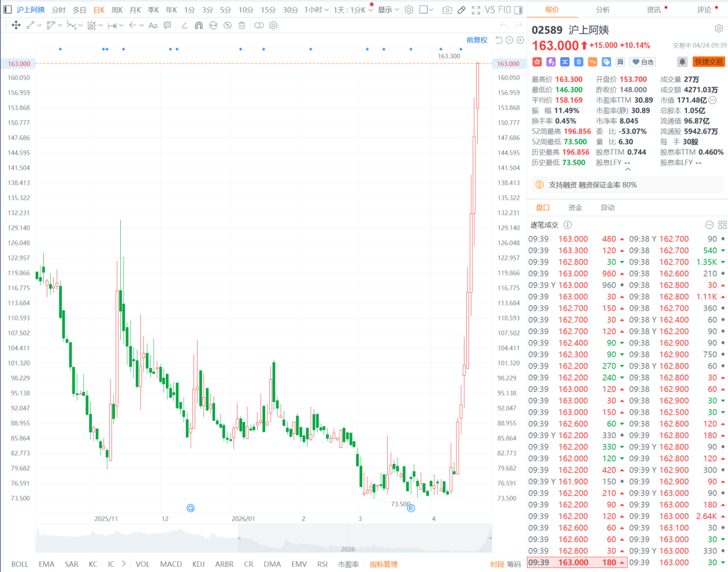Screen dimensions: 728x572
Task: Click the zoom-in plus icon on chart
Action: coord(520,40)
